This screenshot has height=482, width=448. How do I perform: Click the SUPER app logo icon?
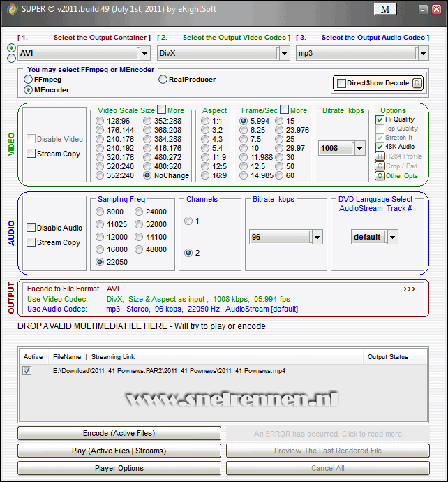(x=13, y=9)
